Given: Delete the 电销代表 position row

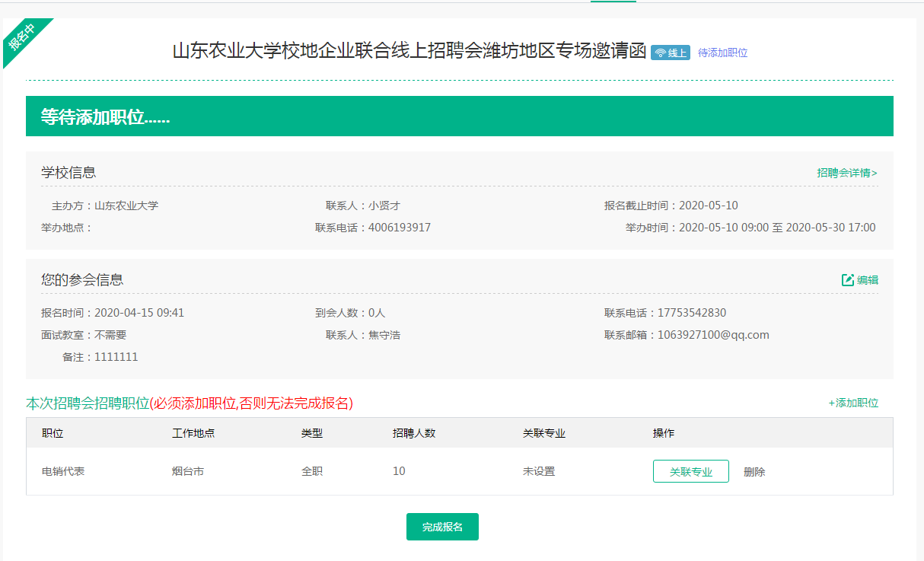Looking at the screenshot, I should click(x=754, y=472).
